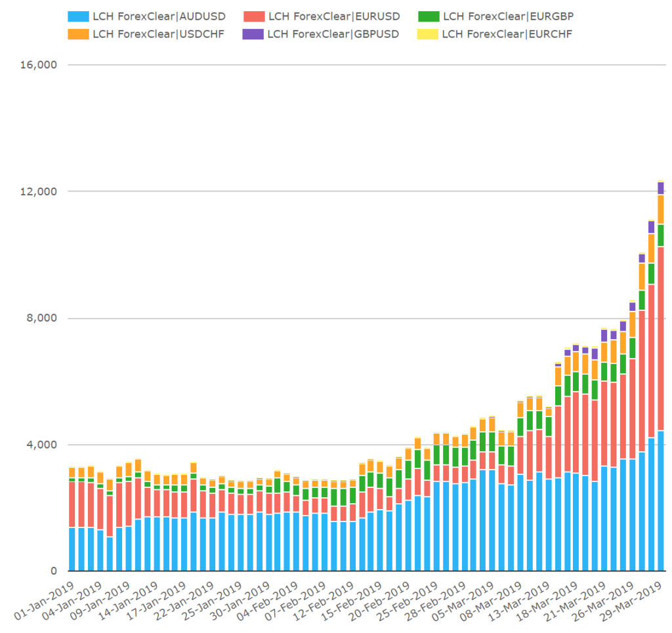The width and height of the screenshot is (672, 633).
Task: Click the yellow EURCHF legend swatch
Action: click(428, 34)
